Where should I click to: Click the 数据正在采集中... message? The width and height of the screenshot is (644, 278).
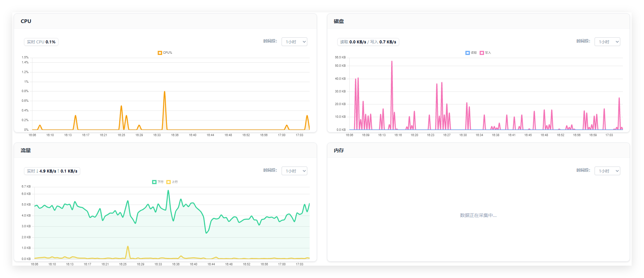coord(478,215)
